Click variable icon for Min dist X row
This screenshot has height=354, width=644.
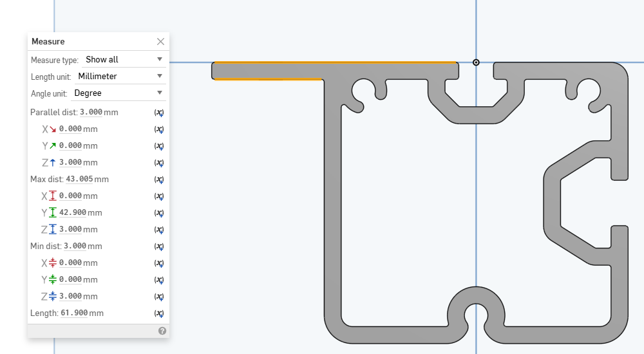[159, 263]
